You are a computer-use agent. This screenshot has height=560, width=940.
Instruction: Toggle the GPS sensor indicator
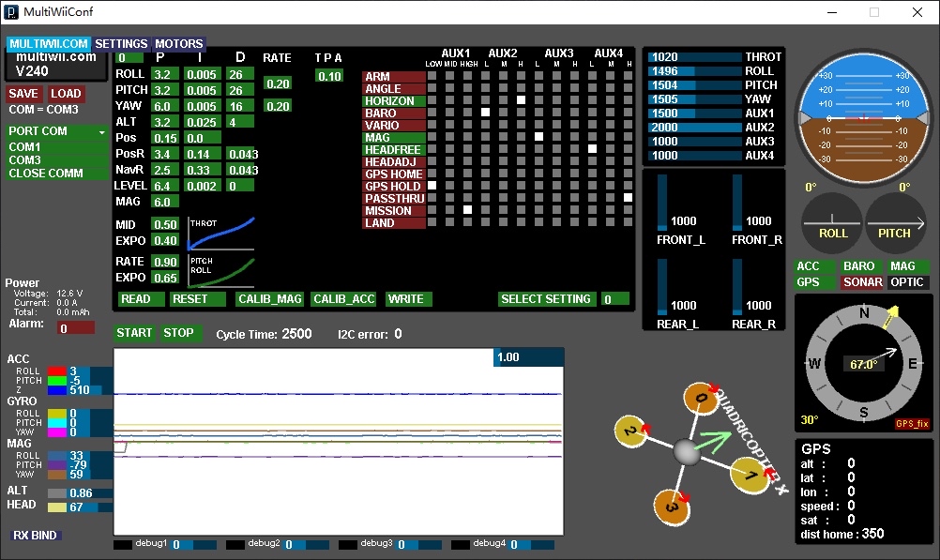coord(814,282)
